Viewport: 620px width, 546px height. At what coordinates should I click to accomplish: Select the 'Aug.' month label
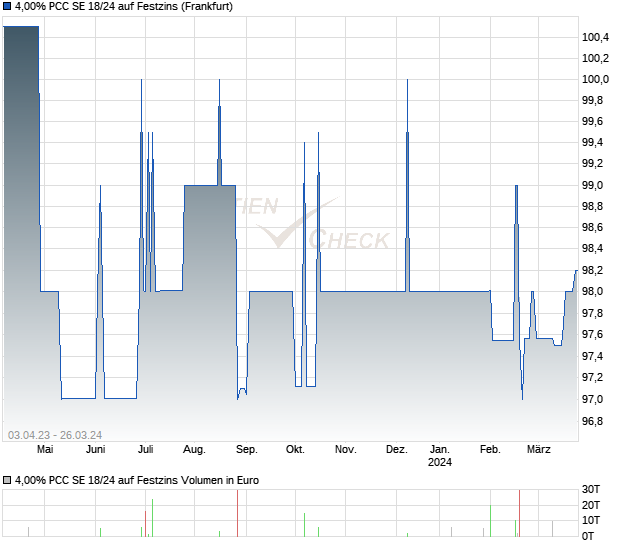194,450
